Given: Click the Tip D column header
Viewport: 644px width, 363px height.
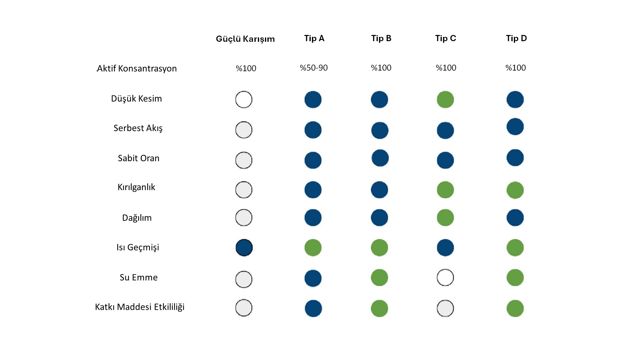Looking at the screenshot, I should (x=516, y=38).
